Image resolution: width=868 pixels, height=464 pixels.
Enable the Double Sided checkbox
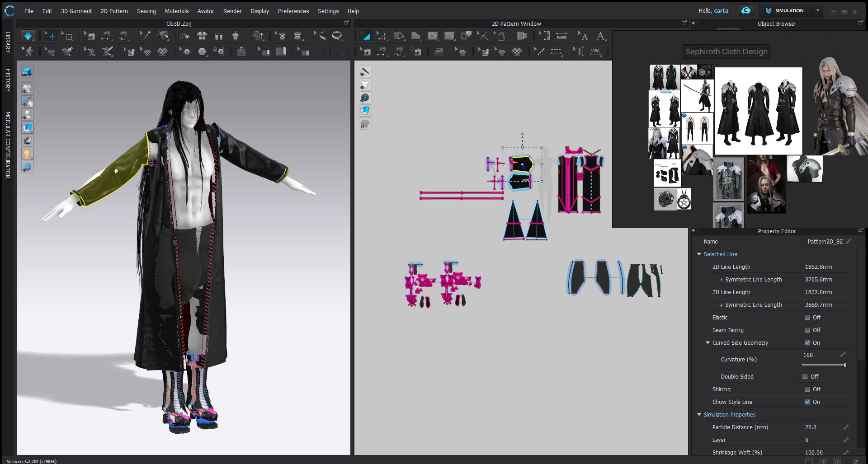click(x=805, y=377)
